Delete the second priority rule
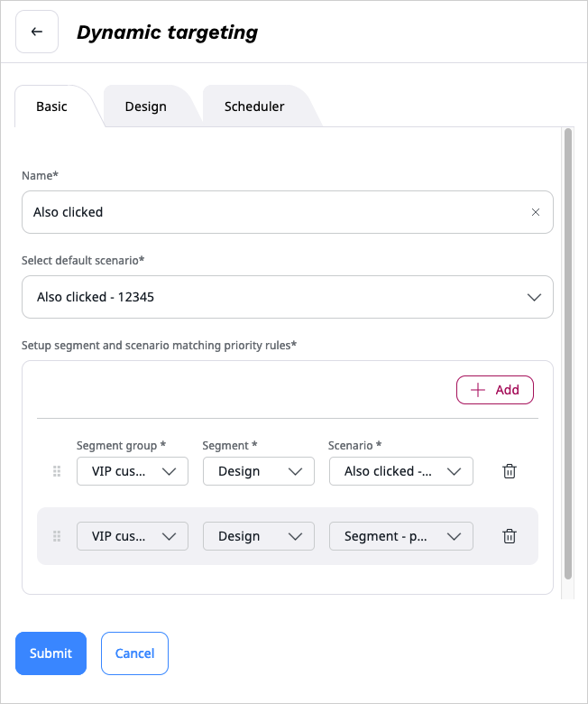The image size is (588, 704). (510, 536)
